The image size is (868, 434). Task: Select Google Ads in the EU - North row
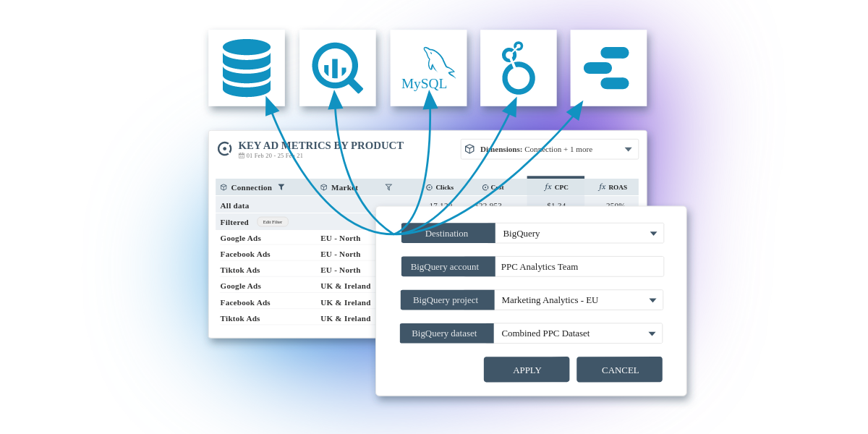coord(241,238)
